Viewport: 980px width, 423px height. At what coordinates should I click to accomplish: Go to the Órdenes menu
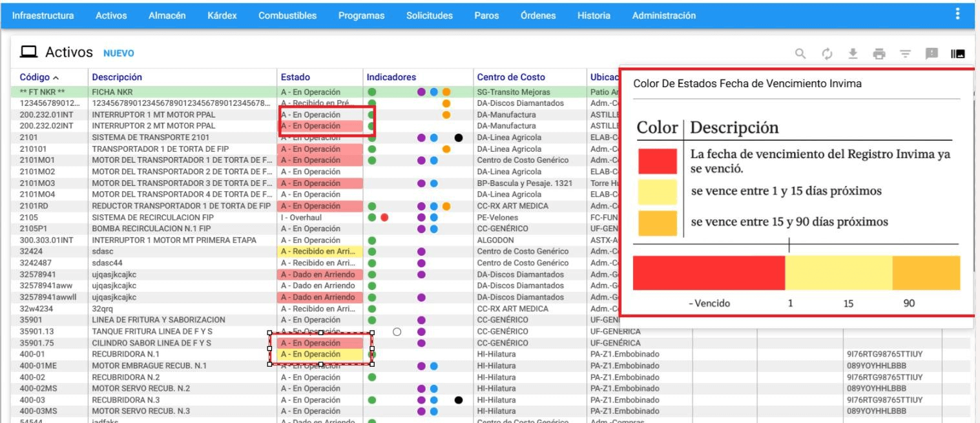[537, 15]
